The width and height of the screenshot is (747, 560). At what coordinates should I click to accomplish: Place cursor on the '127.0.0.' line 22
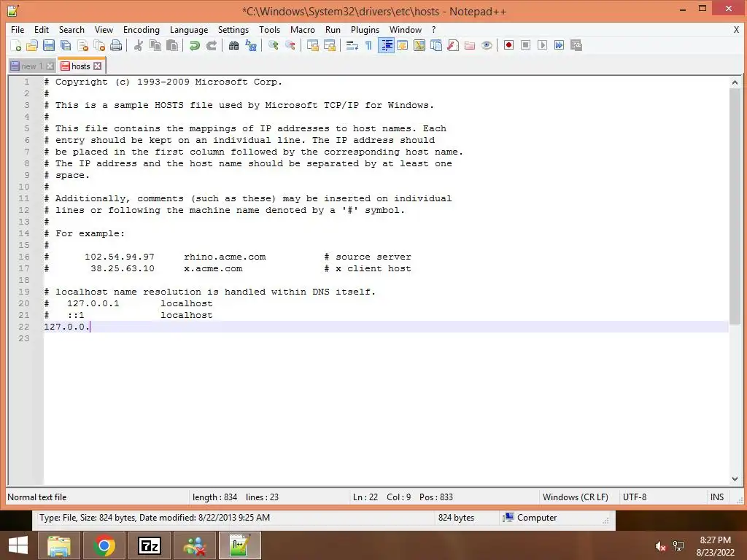pos(386,327)
